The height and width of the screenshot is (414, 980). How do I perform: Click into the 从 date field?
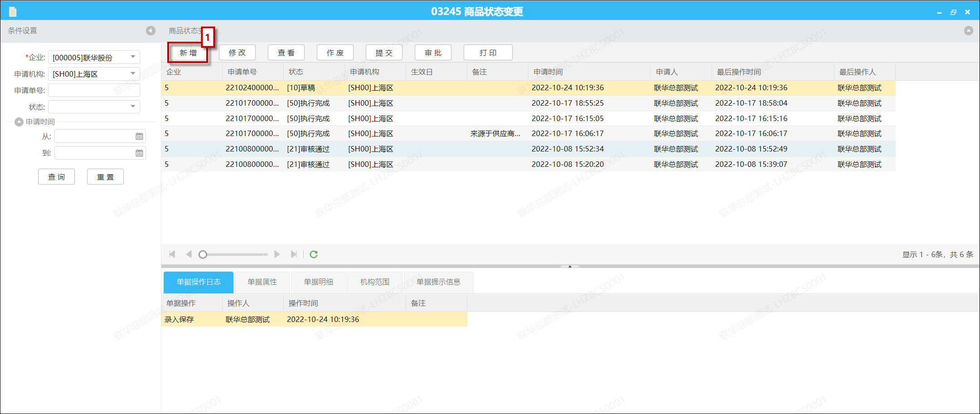click(95, 136)
